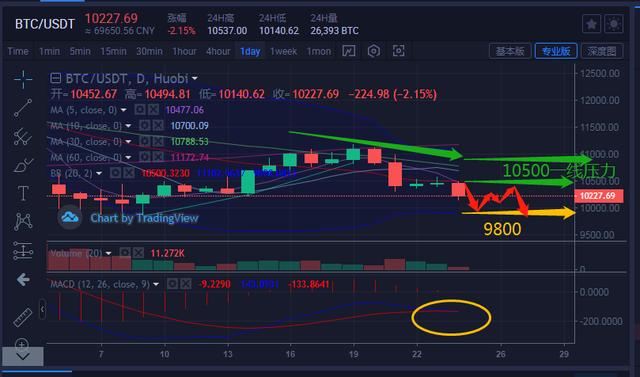Select the ruler measure tool
The image size is (640, 377).
(23, 317)
